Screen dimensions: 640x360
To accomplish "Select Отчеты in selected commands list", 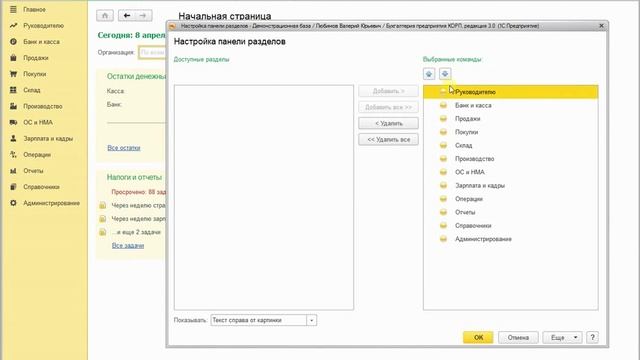I will 511,212.
